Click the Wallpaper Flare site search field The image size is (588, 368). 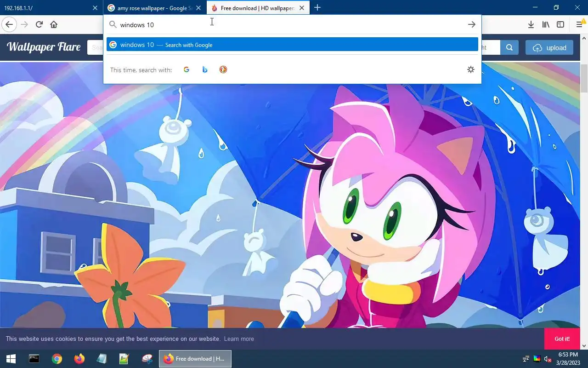point(95,47)
